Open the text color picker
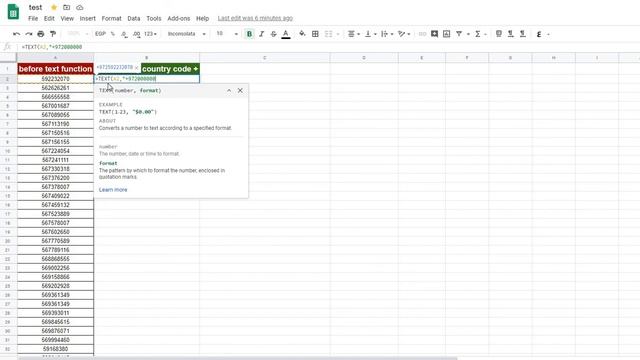 pos(286,34)
